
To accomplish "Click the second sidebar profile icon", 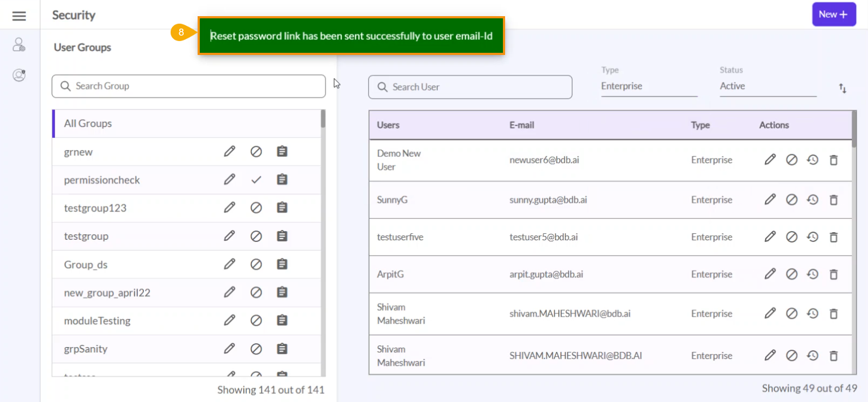I will pos(19,75).
